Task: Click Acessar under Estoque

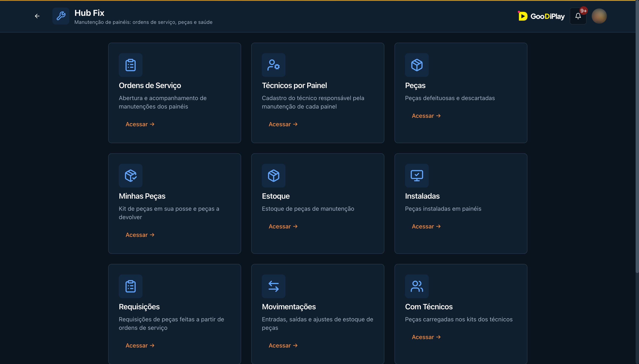Action: click(283, 226)
